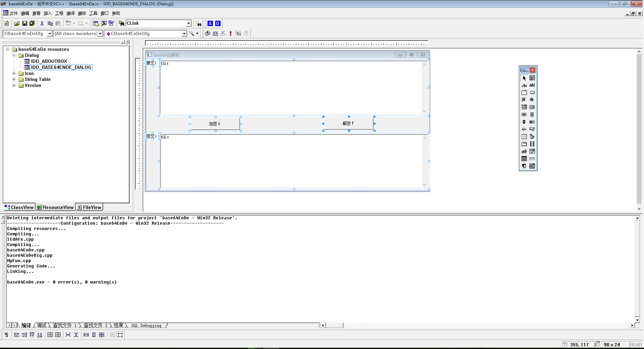Click the blue A toolbar icon
The width and height of the screenshot is (644, 349).
pyautogui.click(x=210, y=23)
